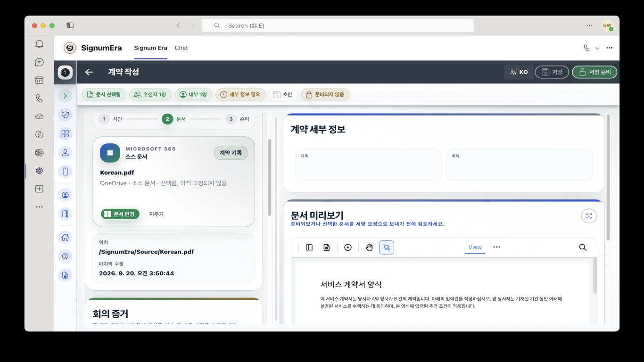Open the mobile device icon in SignumEra sidebar
The image size is (644, 362).
[x=65, y=172]
